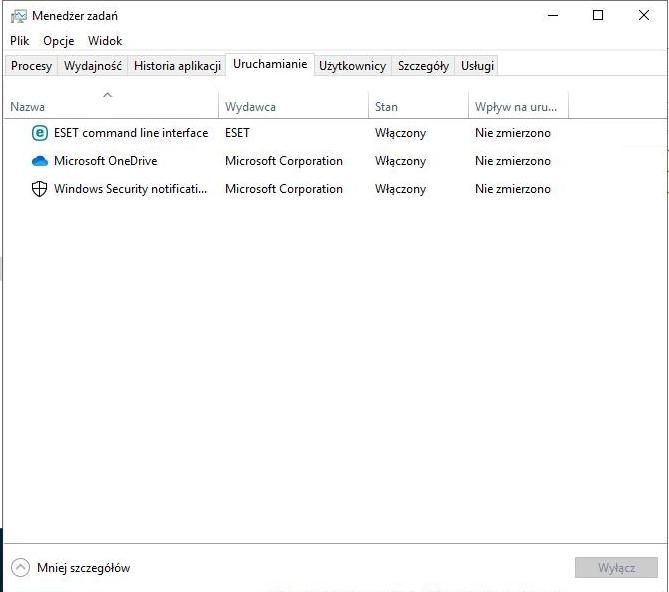Open the Plik menu

[x=20, y=41]
